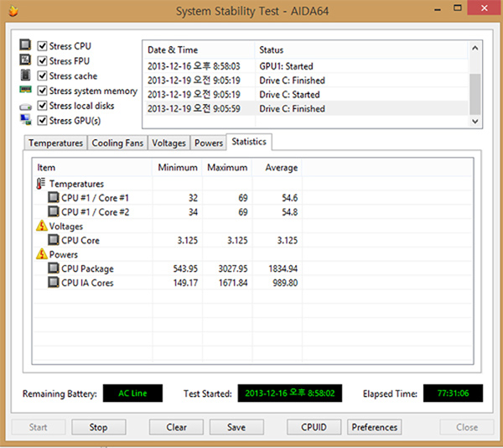Viewport: 503px width, 448px height.
Task: Open Preferences
Action: 375,427
